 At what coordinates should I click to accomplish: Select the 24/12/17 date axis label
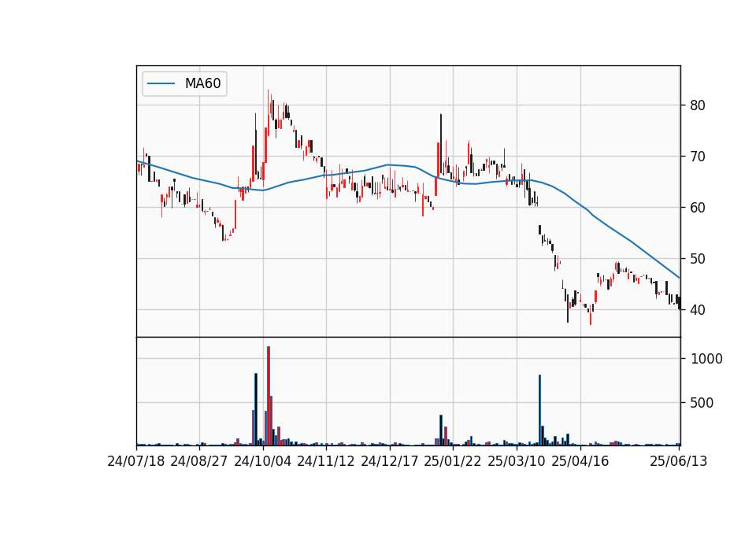(x=390, y=461)
